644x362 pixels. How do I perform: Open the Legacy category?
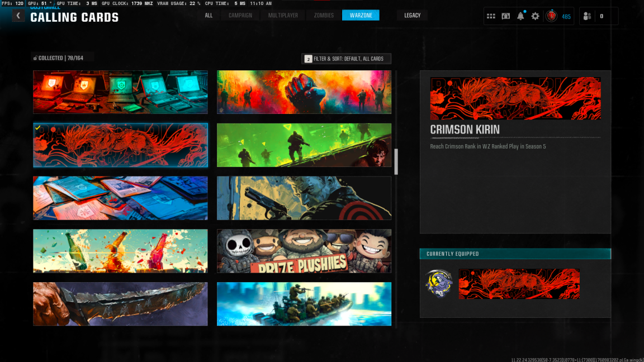click(412, 15)
